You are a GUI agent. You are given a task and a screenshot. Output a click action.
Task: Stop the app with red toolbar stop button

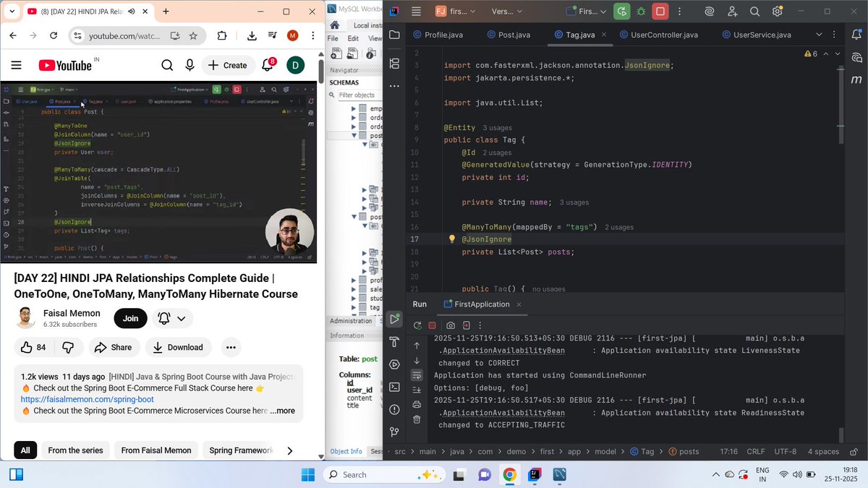point(660,12)
